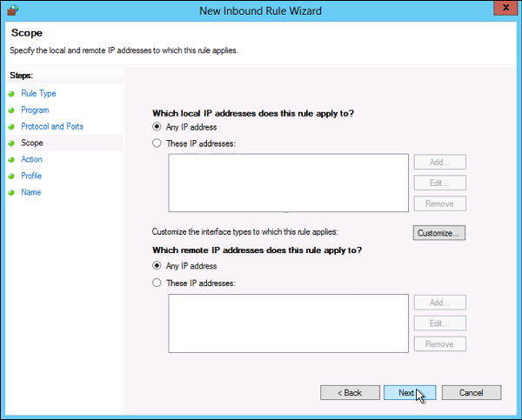Viewport: 522px width, 420px height.
Task: Jump to the Action step
Action: (x=31, y=159)
